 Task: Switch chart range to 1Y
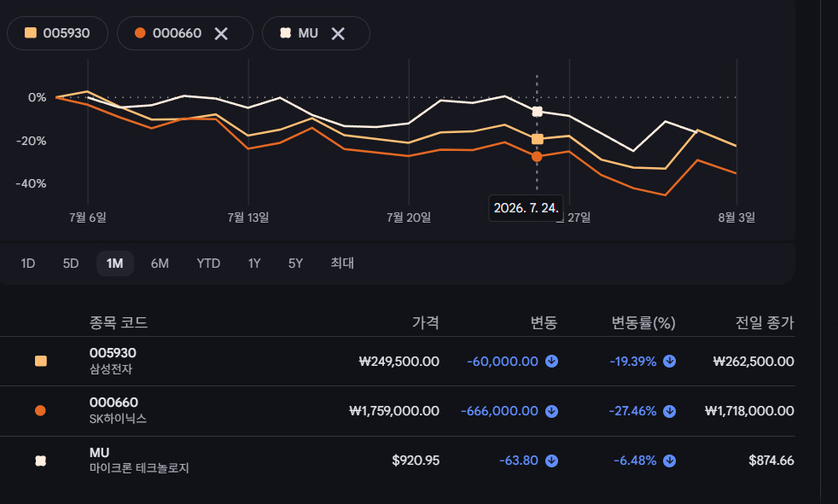coord(253,264)
